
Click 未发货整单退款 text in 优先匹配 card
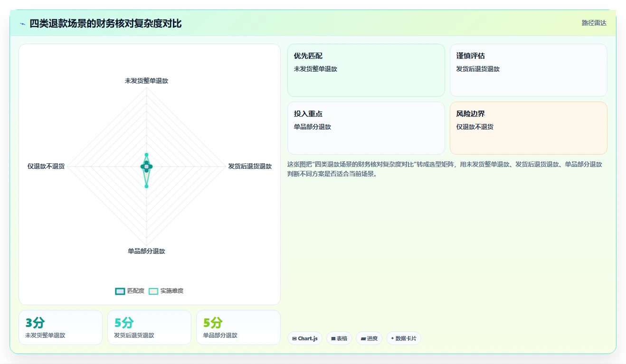(315, 69)
